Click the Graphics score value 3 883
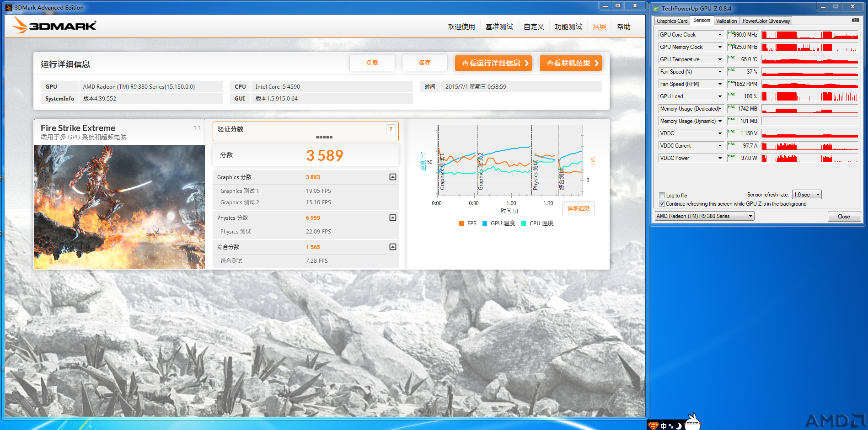Viewport: 868px width, 430px height. [x=313, y=177]
